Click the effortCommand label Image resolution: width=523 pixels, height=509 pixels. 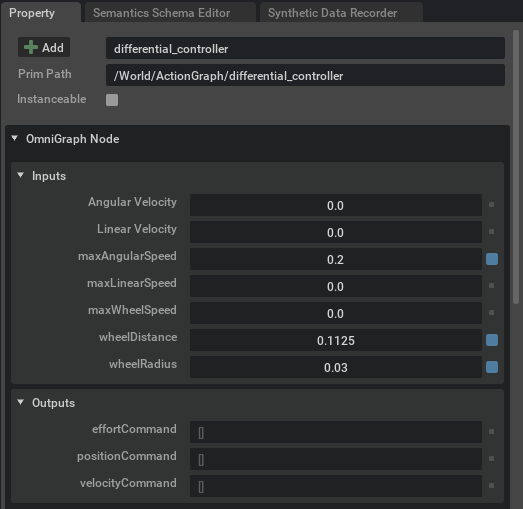click(x=134, y=429)
